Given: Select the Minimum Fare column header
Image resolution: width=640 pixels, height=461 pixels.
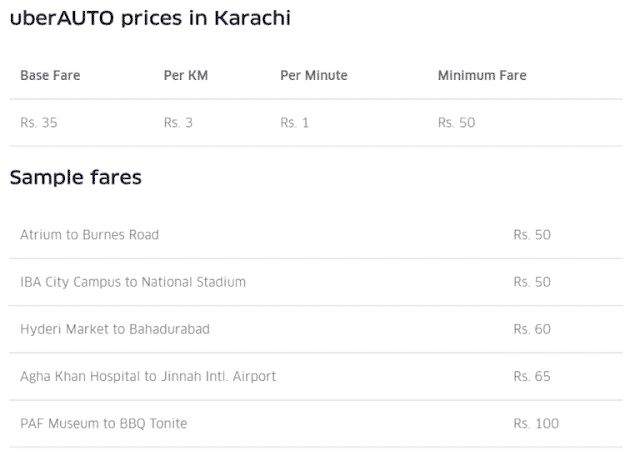Looking at the screenshot, I should [x=482, y=75].
